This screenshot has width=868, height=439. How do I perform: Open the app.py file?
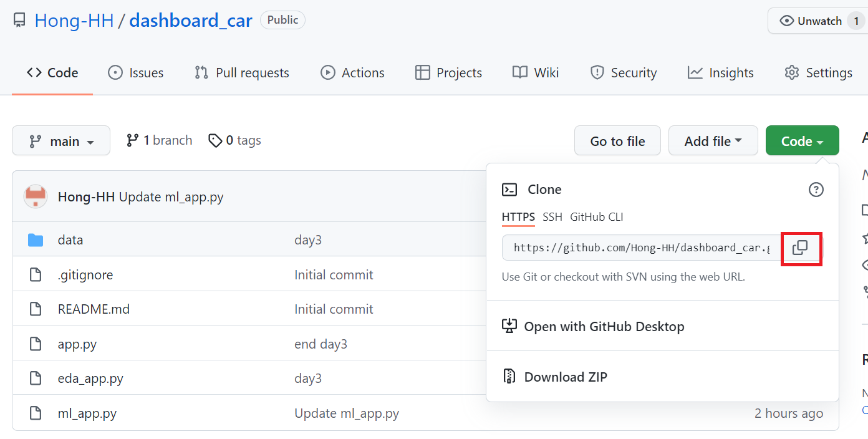(77, 344)
